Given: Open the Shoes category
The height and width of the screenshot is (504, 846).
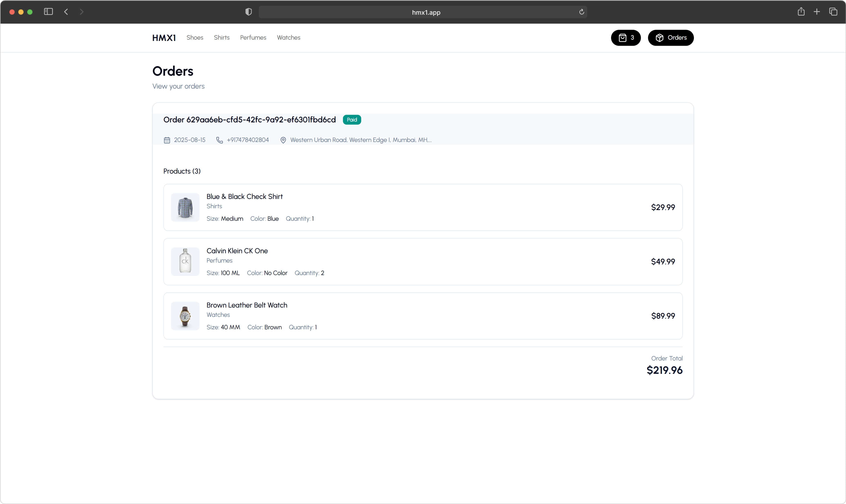Looking at the screenshot, I should tap(195, 38).
